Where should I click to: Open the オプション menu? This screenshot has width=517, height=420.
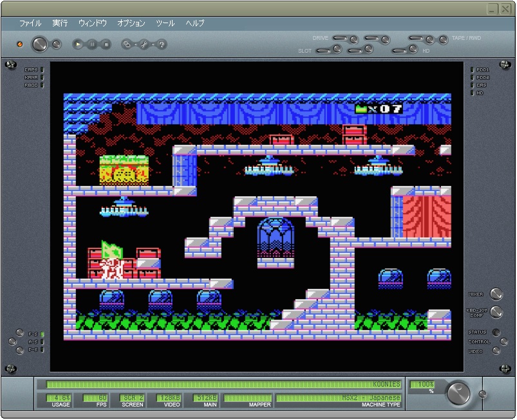point(131,23)
